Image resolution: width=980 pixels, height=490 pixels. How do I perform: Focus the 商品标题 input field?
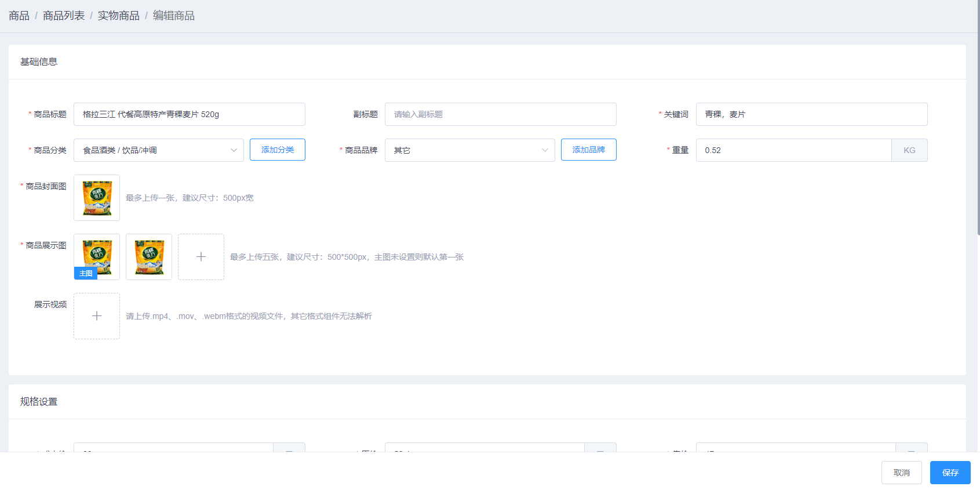tap(189, 114)
